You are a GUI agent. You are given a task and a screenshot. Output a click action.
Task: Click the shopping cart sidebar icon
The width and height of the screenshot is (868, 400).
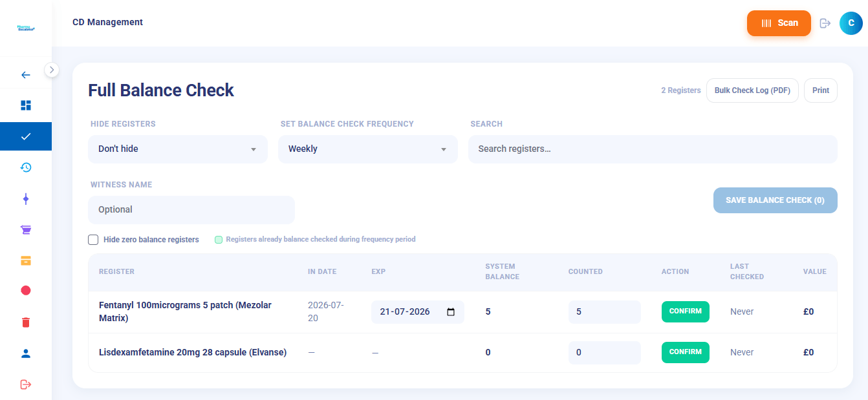pos(26,229)
